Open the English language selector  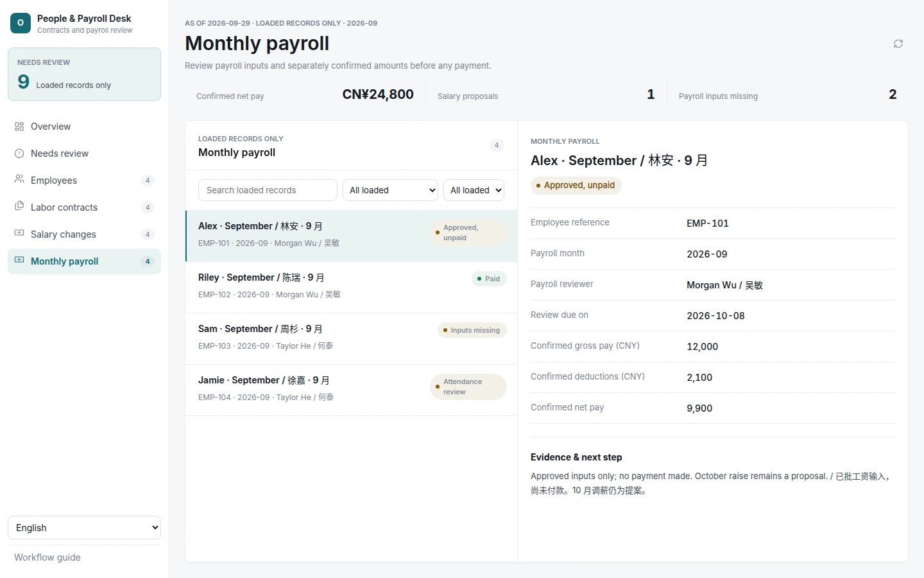click(84, 528)
